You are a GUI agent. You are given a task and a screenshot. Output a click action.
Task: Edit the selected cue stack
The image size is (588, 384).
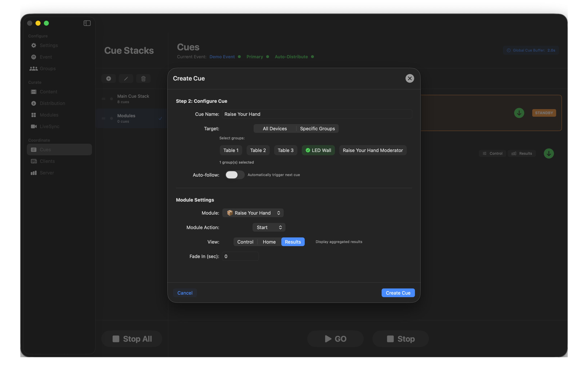click(x=126, y=79)
